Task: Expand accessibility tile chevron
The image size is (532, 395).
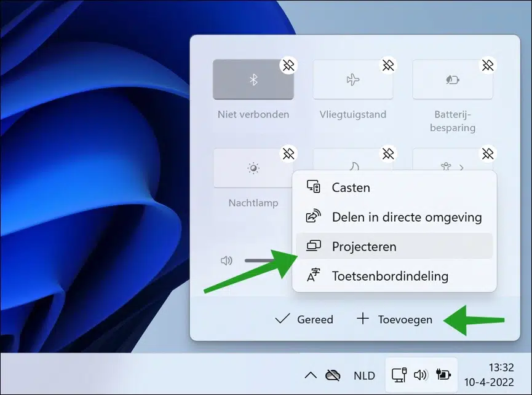Action: click(461, 167)
